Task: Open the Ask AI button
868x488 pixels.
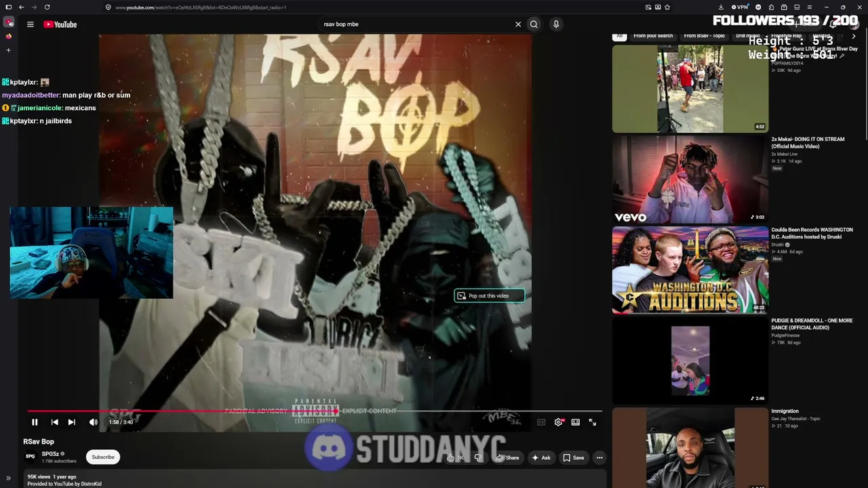Action: (x=541, y=457)
